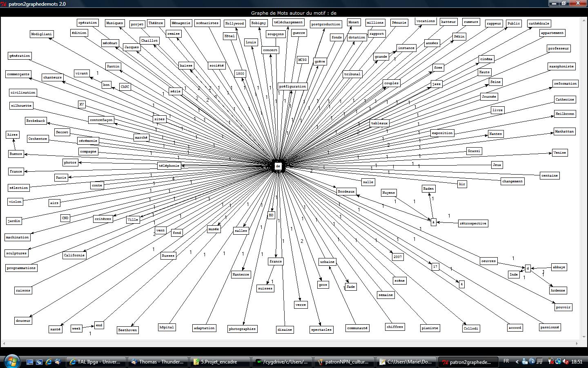Image resolution: width=588 pixels, height=368 pixels.
Task: Select the 'préfiguration' word node
Action: pyautogui.click(x=292, y=86)
